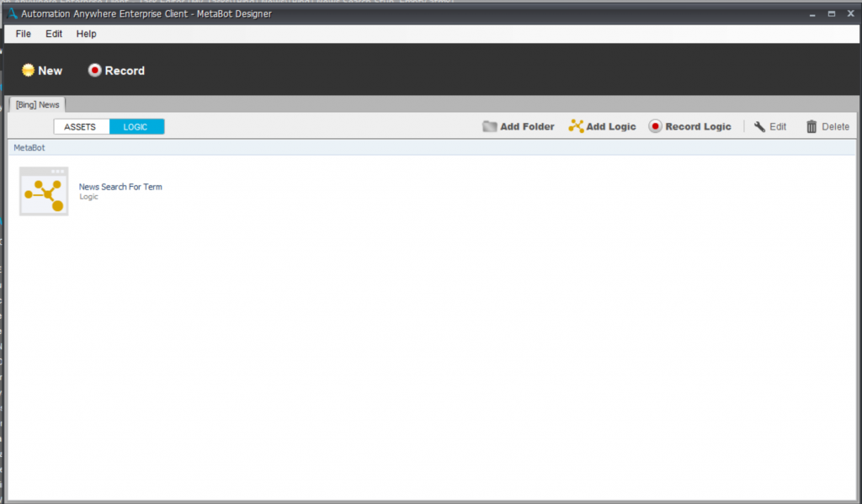Select the News Search For Term logic thumbnail
The height and width of the screenshot is (504, 862).
click(x=44, y=191)
